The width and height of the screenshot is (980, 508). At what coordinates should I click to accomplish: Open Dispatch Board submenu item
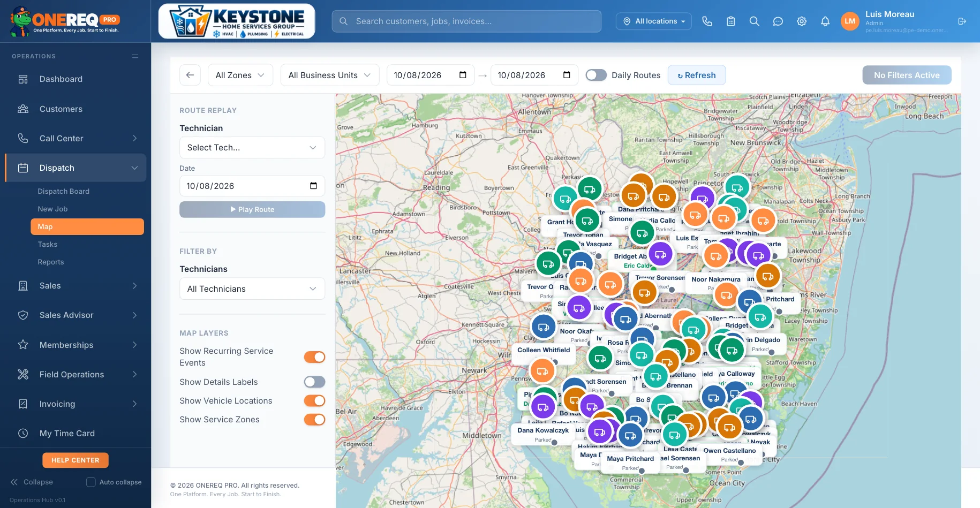(x=63, y=191)
